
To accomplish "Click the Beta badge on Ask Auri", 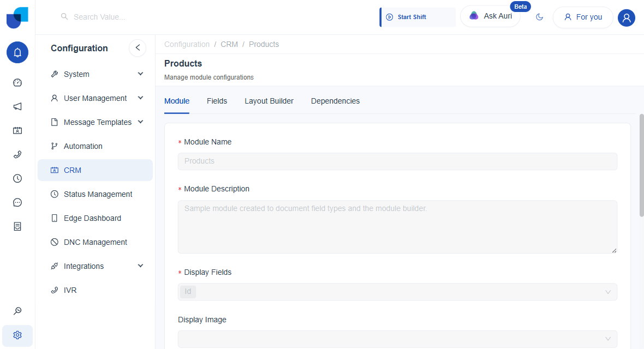I will click(x=520, y=7).
